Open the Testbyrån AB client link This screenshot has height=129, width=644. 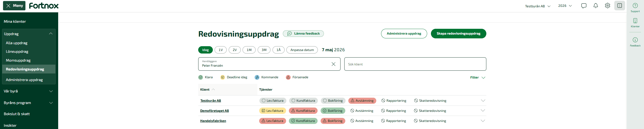pyautogui.click(x=211, y=101)
